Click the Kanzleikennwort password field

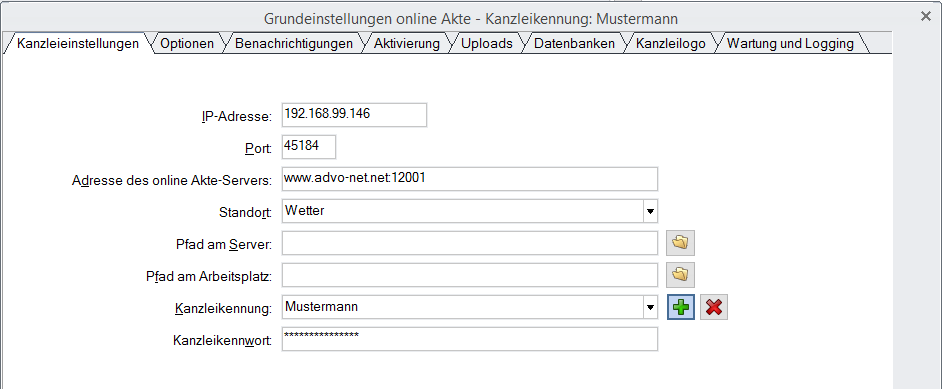tap(469, 339)
